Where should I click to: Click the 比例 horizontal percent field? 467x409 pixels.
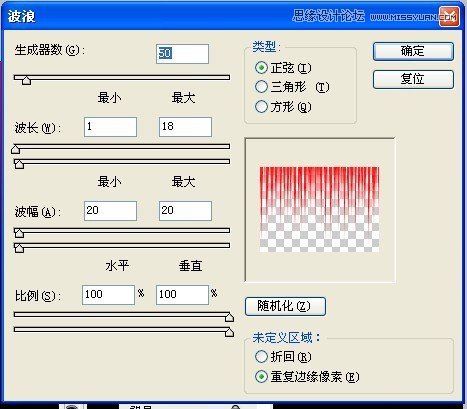[x=108, y=295]
